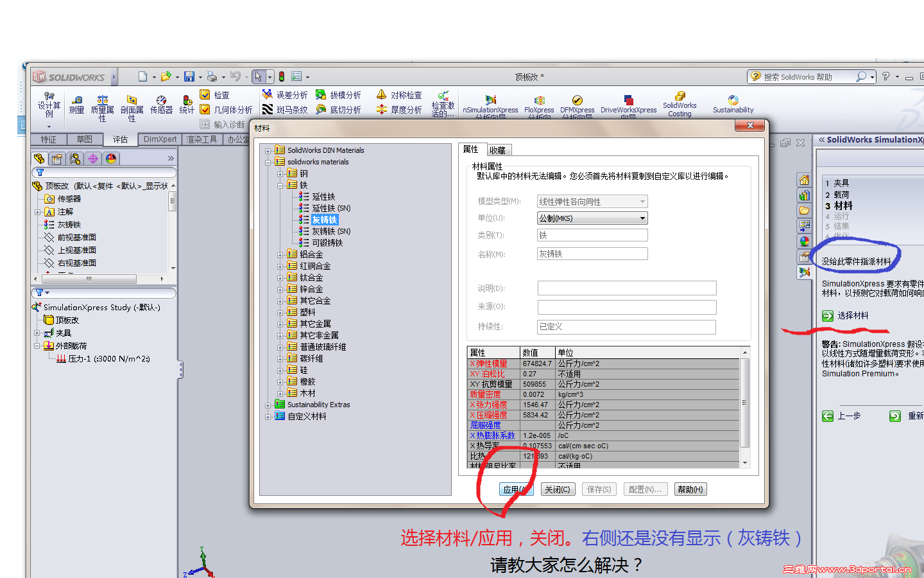Click 弹性模量 elastic modulus property row
The width and height of the screenshot is (924, 578).
pyautogui.click(x=604, y=363)
